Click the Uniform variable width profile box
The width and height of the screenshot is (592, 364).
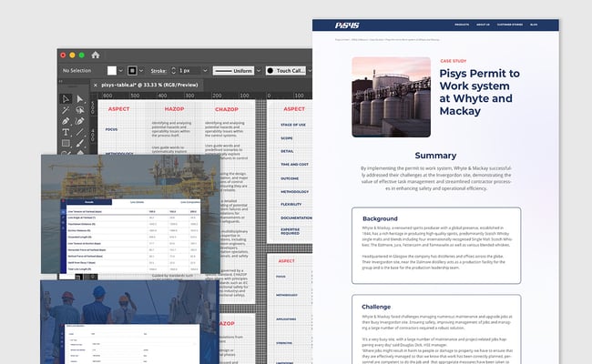coord(233,71)
